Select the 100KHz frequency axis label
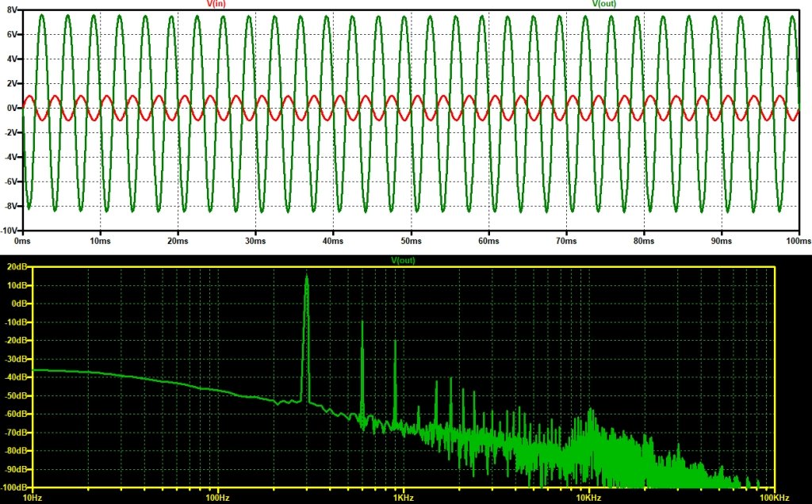 click(x=772, y=498)
